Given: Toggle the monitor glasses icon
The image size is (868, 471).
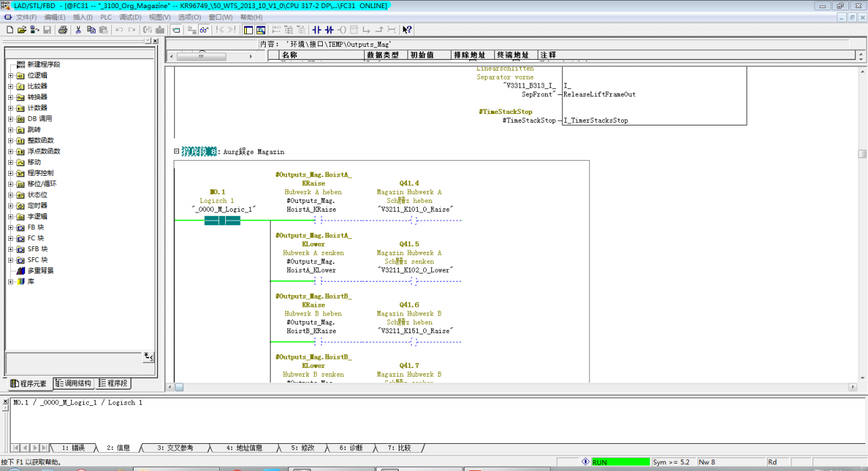Looking at the screenshot, I should click(203, 30).
